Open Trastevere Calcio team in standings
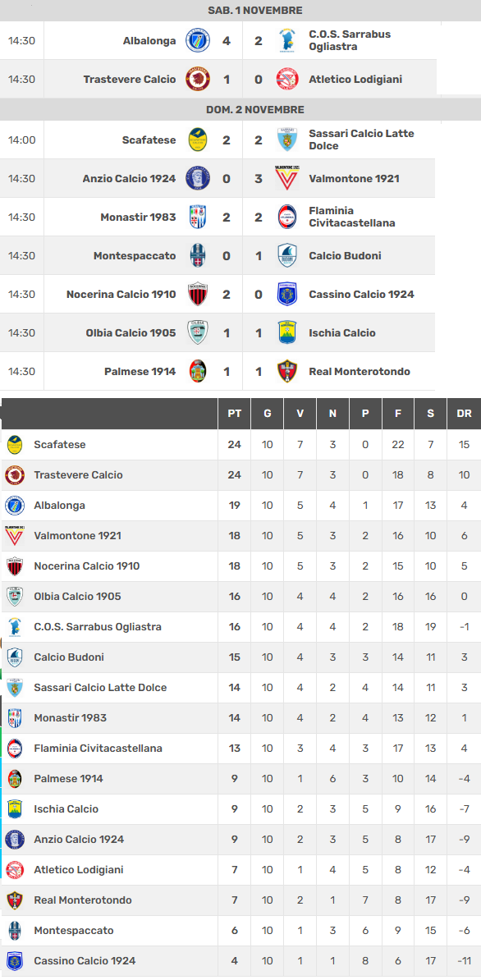The image size is (481, 980). coord(78,475)
